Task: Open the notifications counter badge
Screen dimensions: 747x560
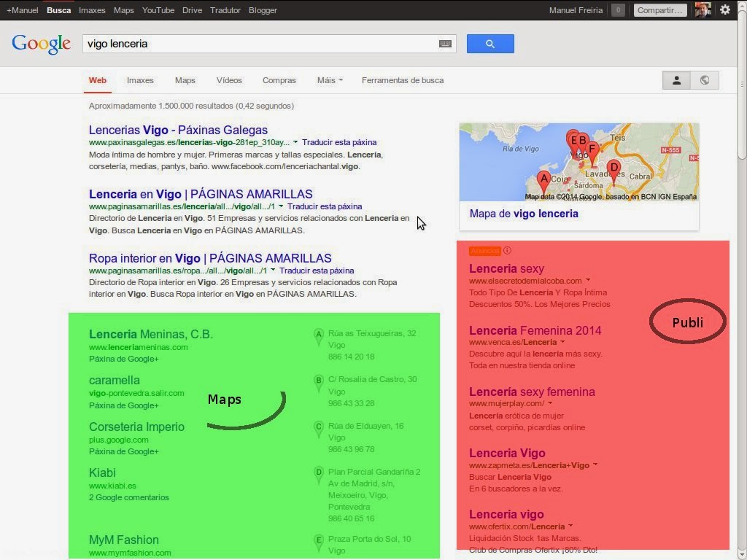Action: [x=617, y=9]
